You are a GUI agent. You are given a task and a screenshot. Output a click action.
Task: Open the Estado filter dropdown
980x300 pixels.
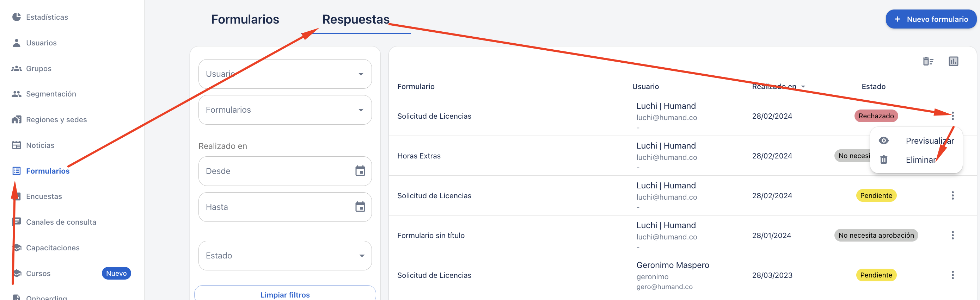click(285, 256)
